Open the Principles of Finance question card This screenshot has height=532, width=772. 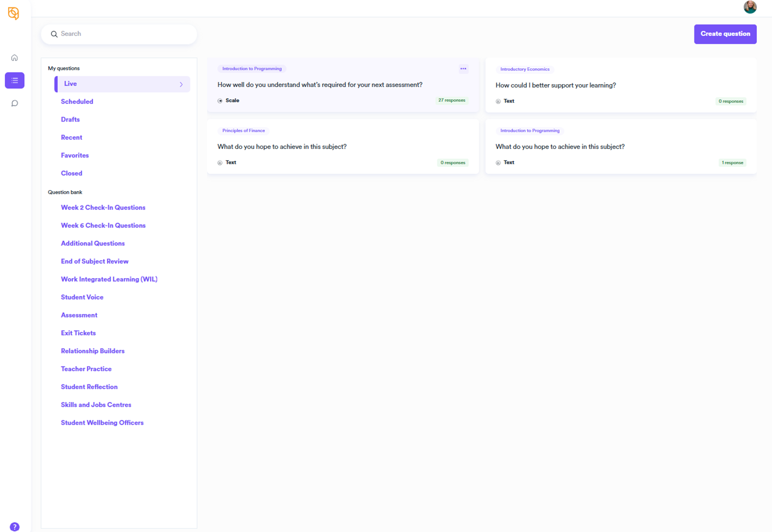tap(342, 147)
